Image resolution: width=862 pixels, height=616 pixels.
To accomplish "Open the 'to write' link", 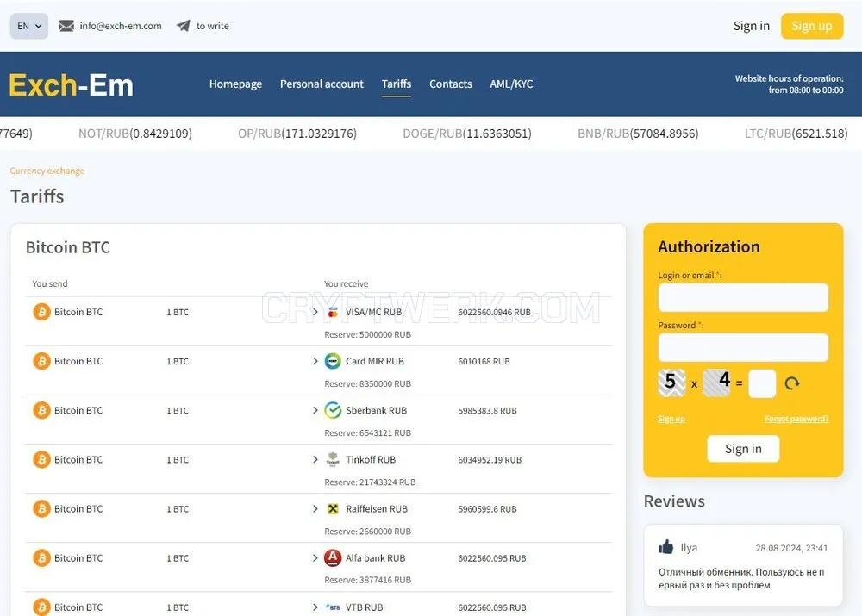I will click(x=213, y=26).
